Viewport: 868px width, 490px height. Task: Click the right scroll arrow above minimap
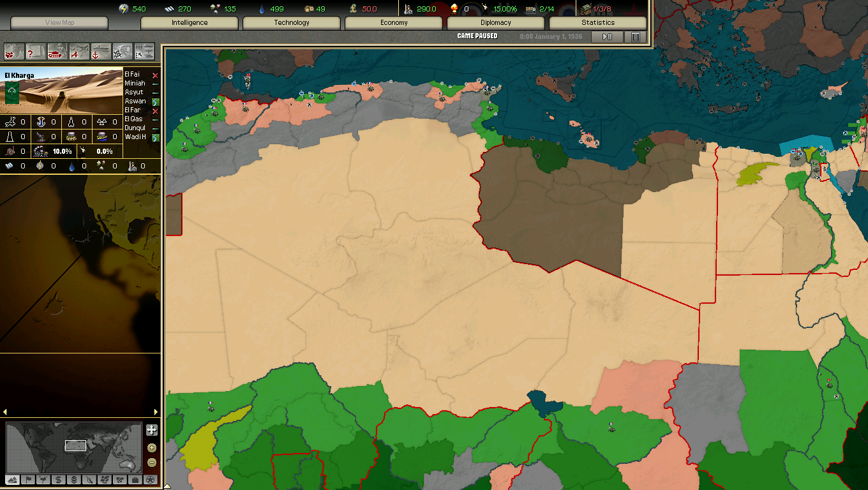click(x=156, y=412)
